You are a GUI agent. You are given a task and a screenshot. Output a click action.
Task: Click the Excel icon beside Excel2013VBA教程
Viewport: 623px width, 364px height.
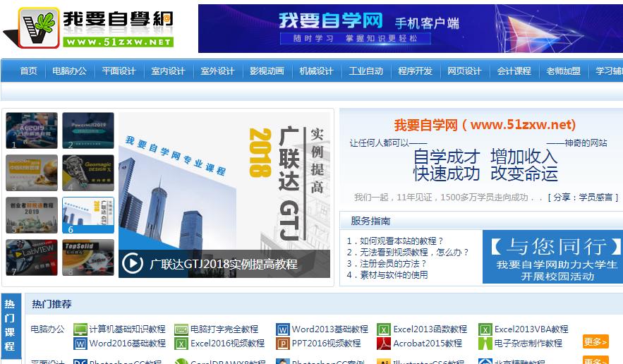(x=485, y=329)
